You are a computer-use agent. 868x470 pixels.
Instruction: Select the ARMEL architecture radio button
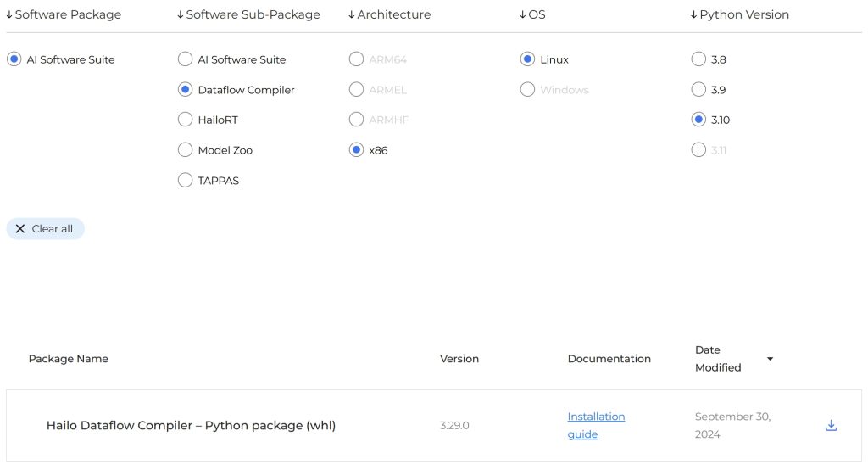(357, 90)
